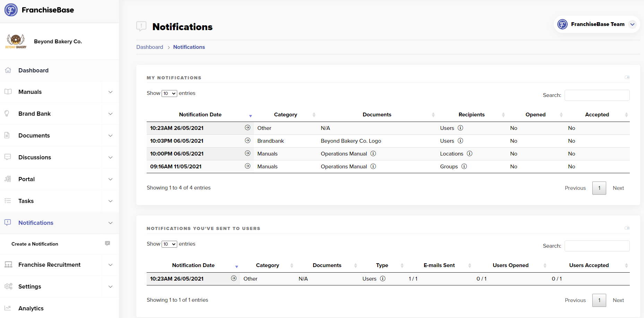Click the My Notifications search field
This screenshot has width=644, height=318.
[597, 95]
